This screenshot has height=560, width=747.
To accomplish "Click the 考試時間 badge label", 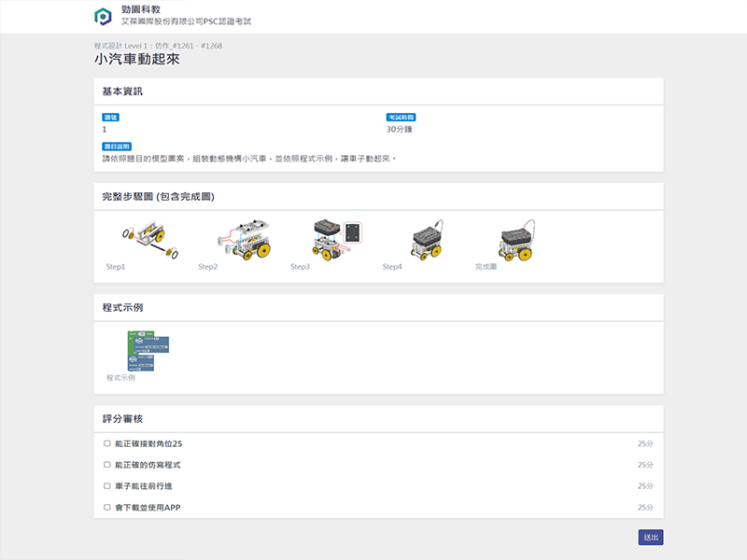I will pyautogui.click(x=401, y=118).
